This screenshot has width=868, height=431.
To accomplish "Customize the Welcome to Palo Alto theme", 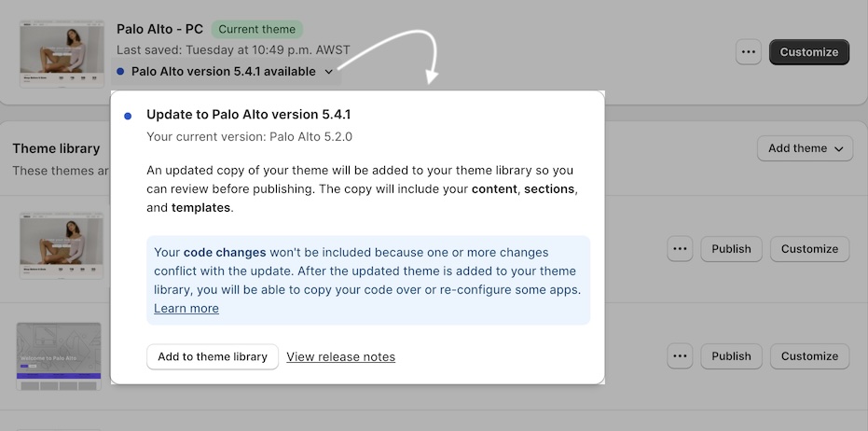I will 809,356.
